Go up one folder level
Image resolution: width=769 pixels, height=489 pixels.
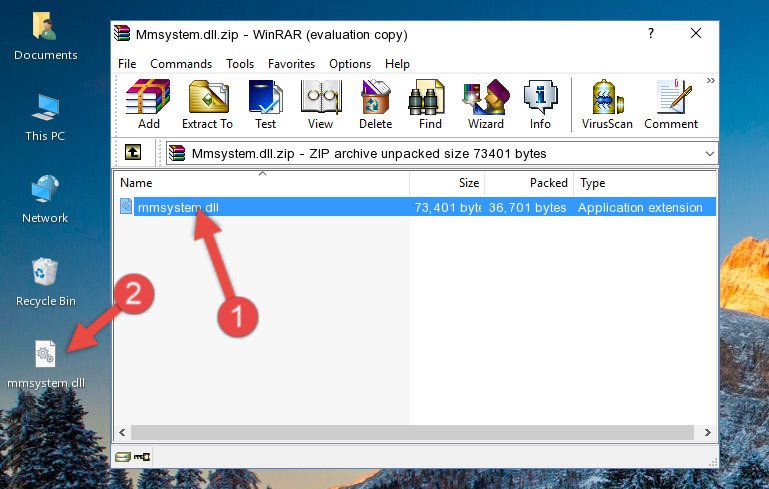[x=133, y=153]
